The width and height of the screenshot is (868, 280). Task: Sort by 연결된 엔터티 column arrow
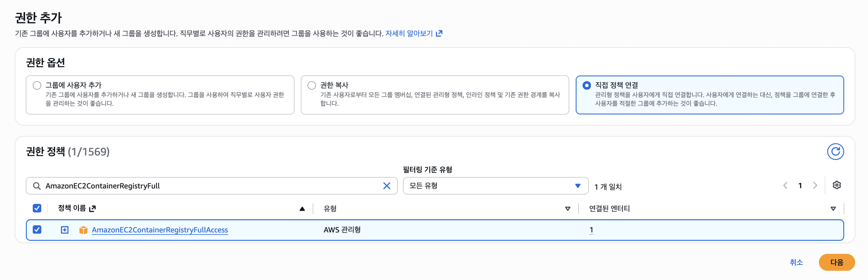tap(833, 209)
